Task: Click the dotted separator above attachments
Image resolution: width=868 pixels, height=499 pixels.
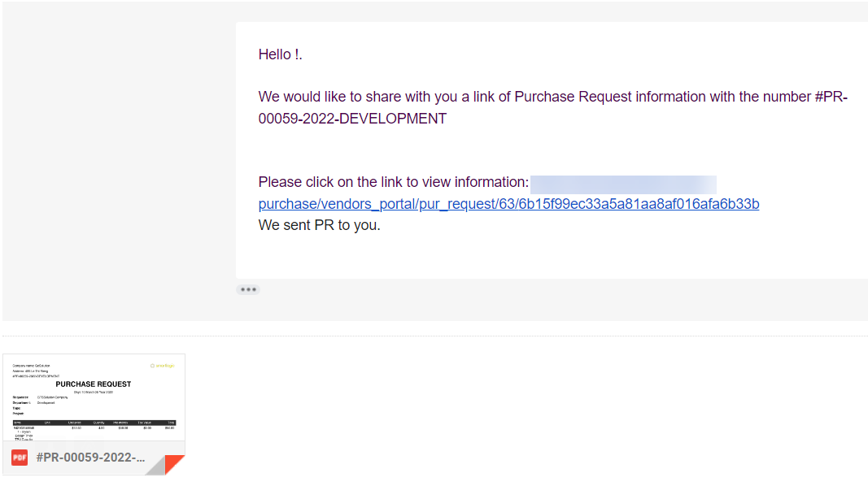Action: 434,336
